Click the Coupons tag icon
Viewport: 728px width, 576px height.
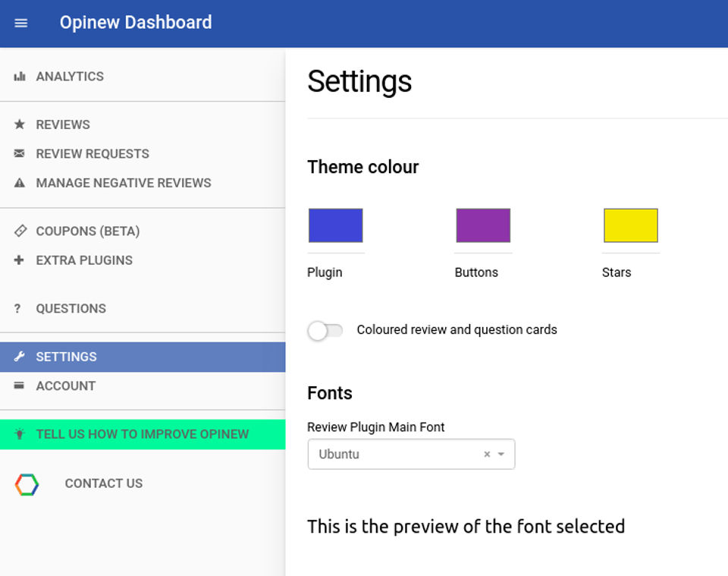[20, 231]
